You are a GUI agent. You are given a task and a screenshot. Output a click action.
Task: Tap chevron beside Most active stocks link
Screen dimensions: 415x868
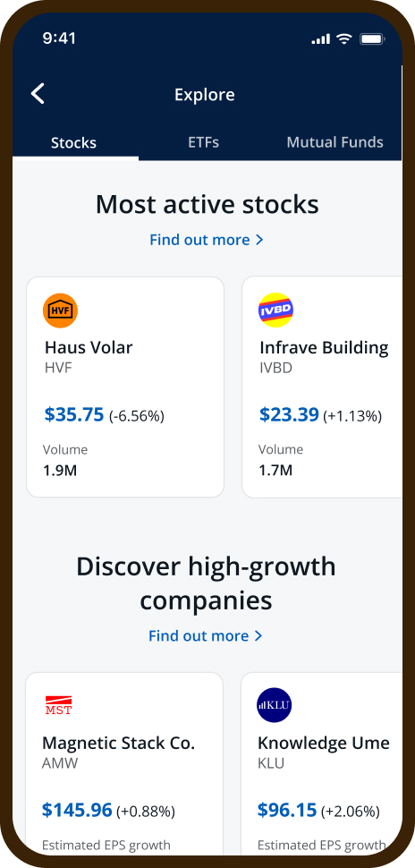[259, 240]
